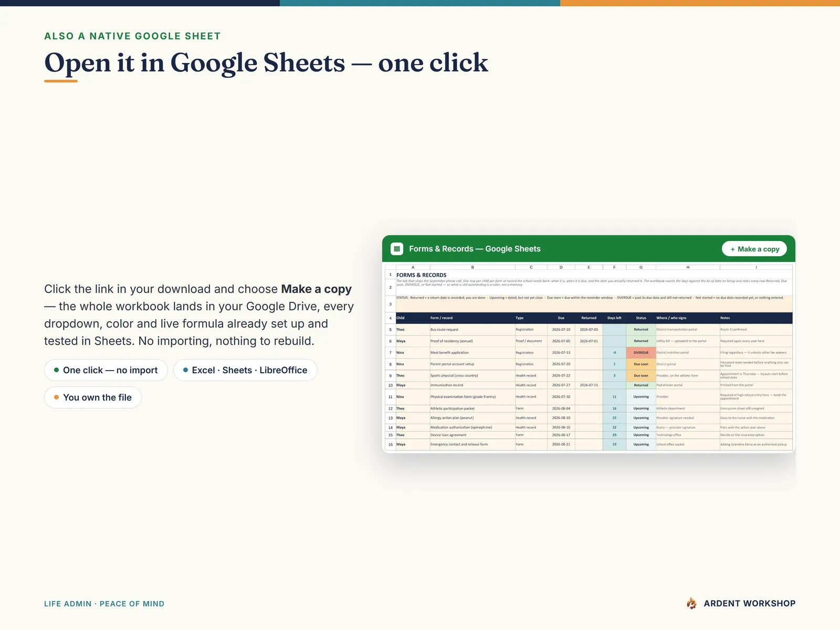Screen dimensions: 840x630
Task: Click the 'Status' column heading
Action: point(641,318)
